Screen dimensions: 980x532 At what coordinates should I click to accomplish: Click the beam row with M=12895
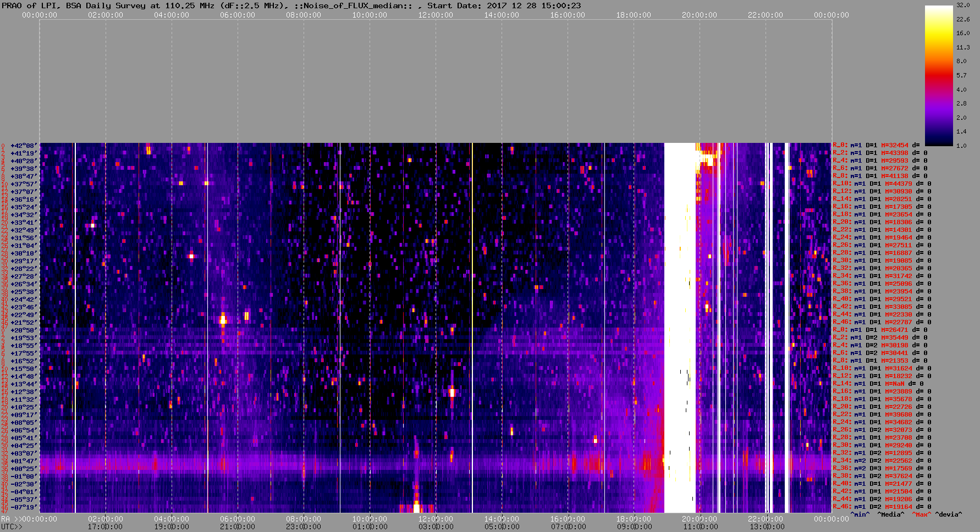(x=882, y=453)
